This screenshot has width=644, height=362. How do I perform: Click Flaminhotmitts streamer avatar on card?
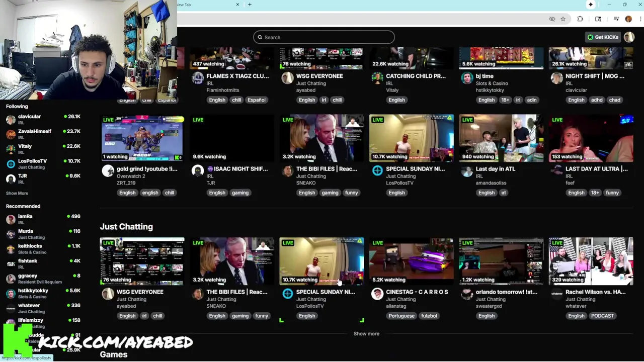click(198, 78)
